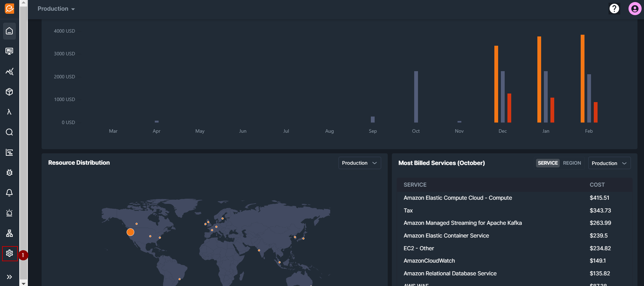Click the sidebar scrollbar down arrow
This screenshot has width=644, height=286.
click(23, 283)
